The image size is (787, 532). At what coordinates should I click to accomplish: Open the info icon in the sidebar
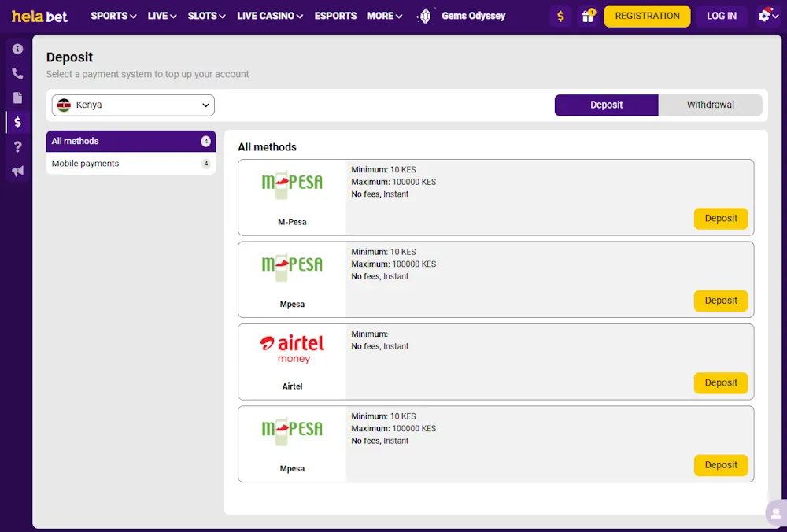click(17, 49)
